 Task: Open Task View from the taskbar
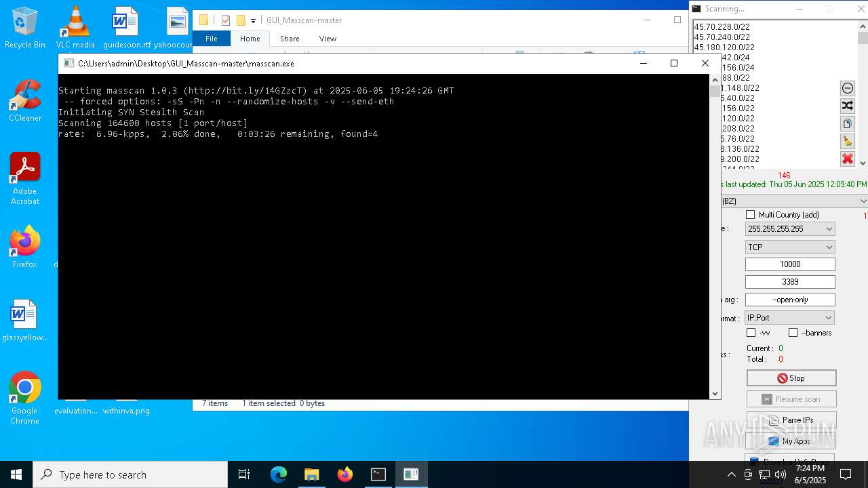click(244, 474)
